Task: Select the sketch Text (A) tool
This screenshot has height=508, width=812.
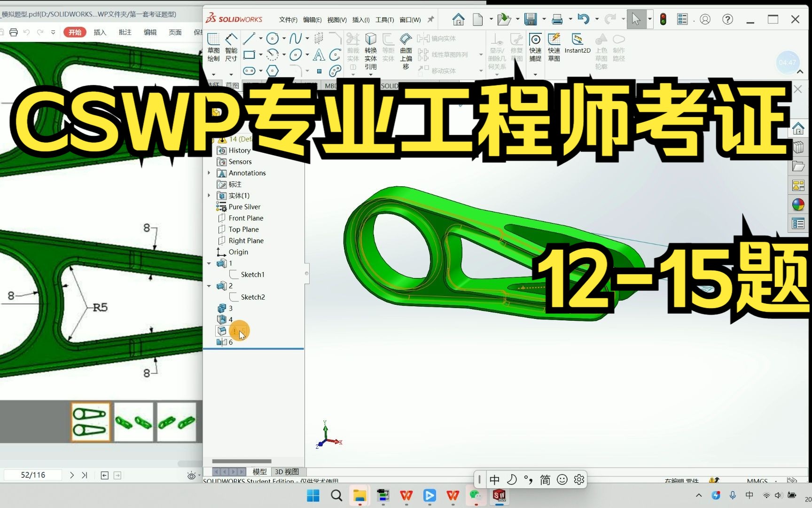Action: (319, 55)
